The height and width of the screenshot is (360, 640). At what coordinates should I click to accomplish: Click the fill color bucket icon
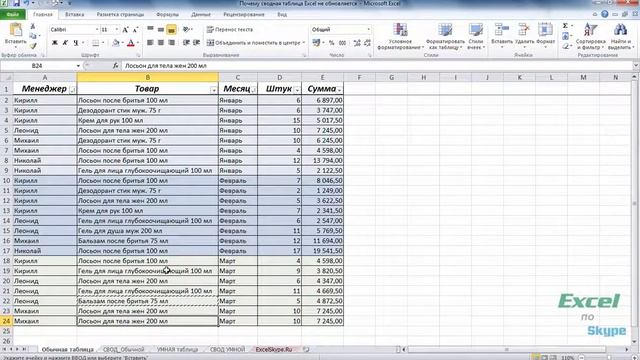click(116, 43)
